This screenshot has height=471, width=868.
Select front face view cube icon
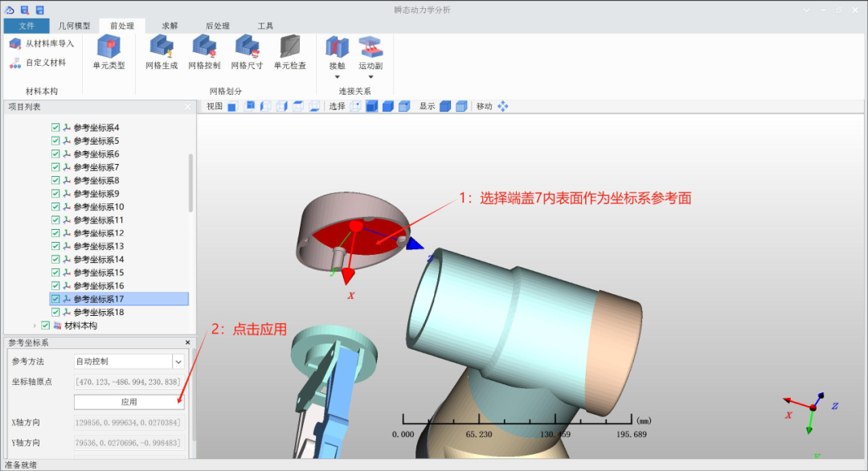(232, 106)
